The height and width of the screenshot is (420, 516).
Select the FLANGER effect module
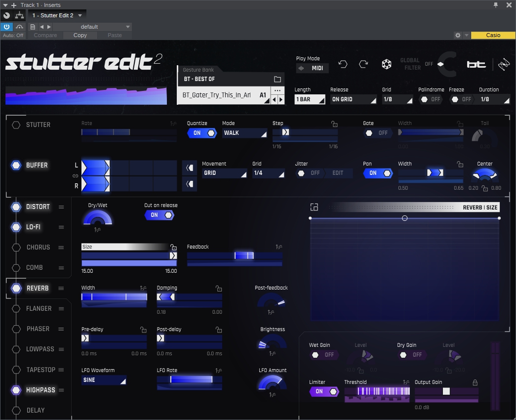[39, 309]
